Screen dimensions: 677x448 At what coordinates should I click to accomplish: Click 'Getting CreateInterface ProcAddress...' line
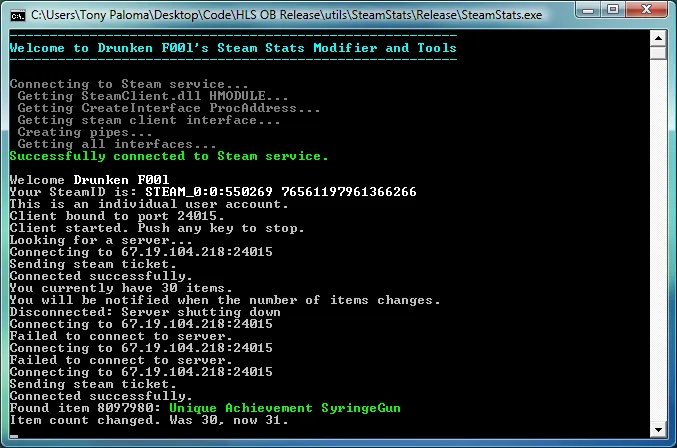click(168, 108)
